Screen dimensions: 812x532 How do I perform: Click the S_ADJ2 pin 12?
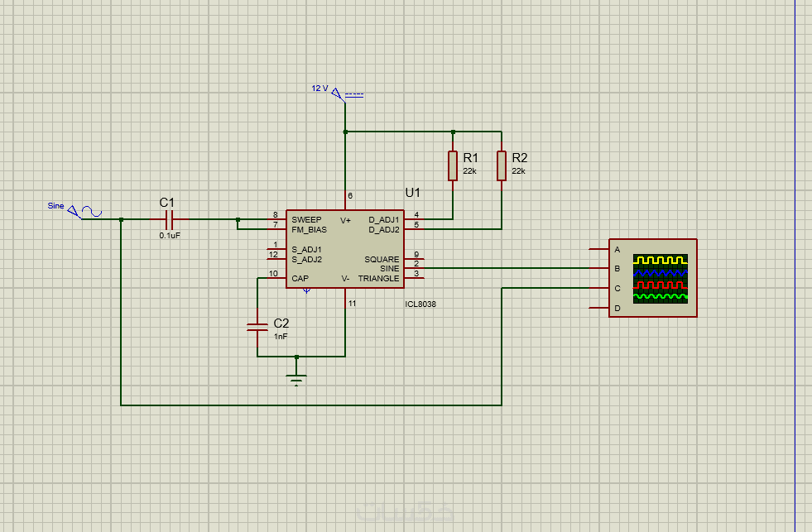[x=276, y=259]
